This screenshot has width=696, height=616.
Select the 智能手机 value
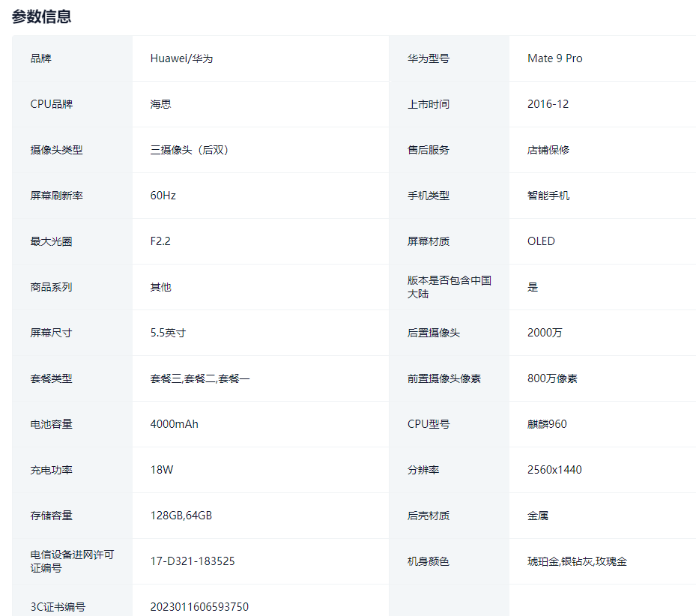tap(548, 196)
